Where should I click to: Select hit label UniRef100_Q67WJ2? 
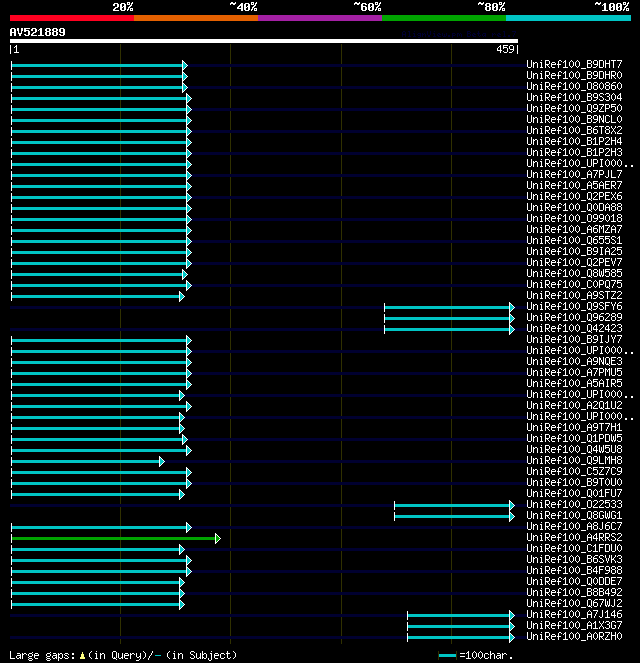574,603
